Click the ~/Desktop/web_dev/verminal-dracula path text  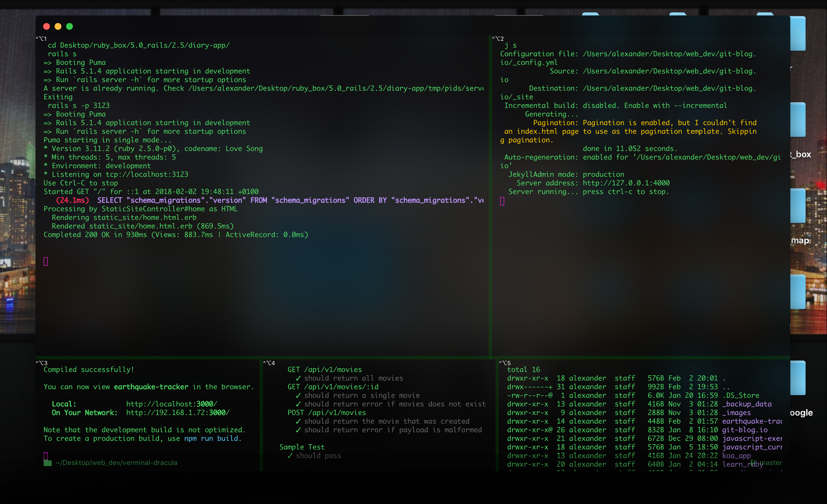pyautogui.click(x=117, y=463)
